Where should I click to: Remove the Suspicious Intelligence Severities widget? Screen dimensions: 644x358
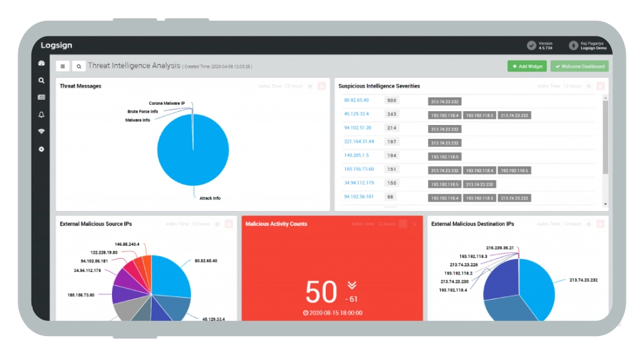[601, 86]
